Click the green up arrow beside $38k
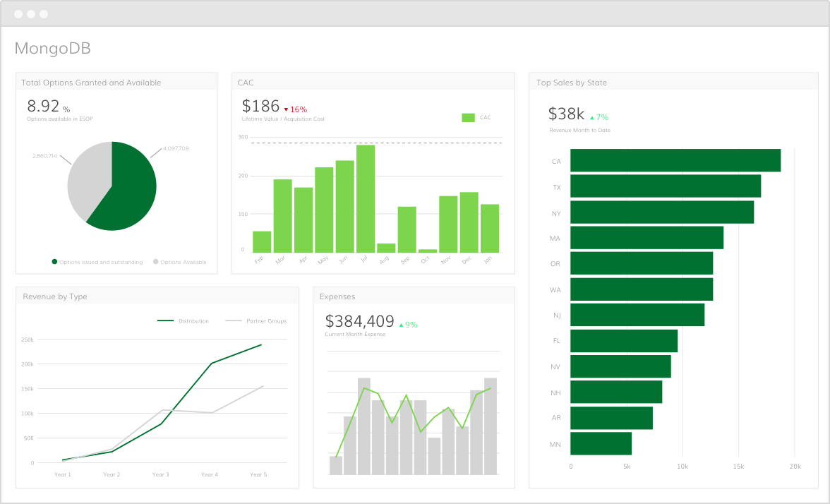The width and height of the screenshot is (830, 504). (592, 118)
